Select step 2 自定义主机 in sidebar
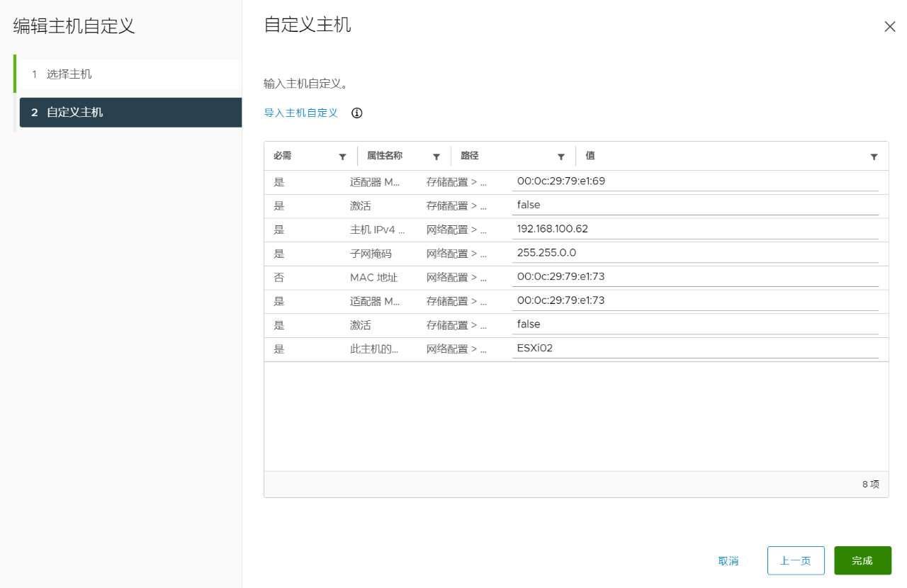 click(74, 113)
